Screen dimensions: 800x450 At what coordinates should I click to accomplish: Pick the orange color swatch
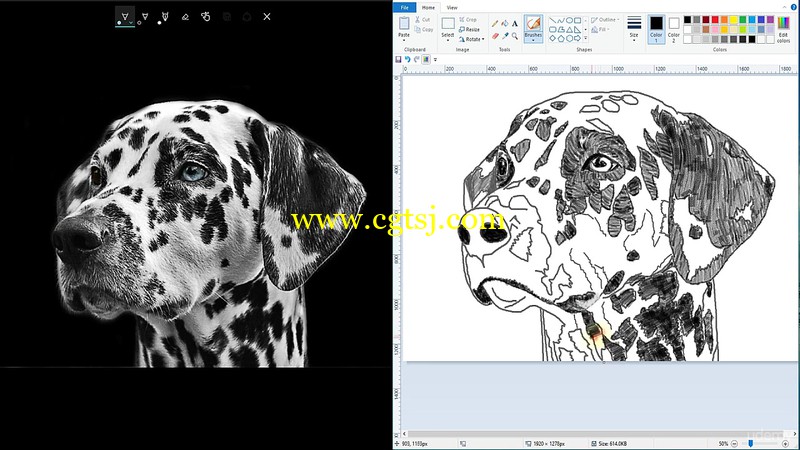[x=724, y=19]
